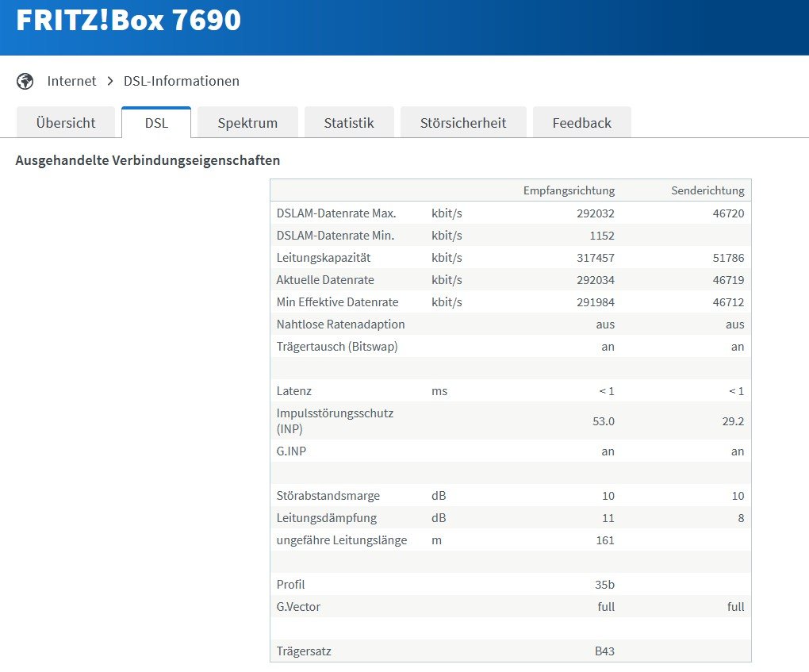Click the value 1152
Image resolution: width=809 pixels, height=672 pixels.
click(601, 236)
